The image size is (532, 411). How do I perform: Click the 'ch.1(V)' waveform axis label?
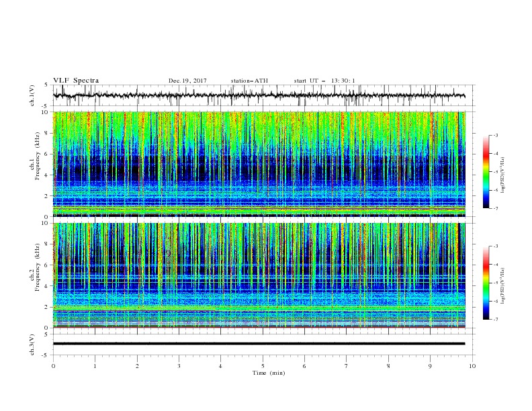[32, 95]
